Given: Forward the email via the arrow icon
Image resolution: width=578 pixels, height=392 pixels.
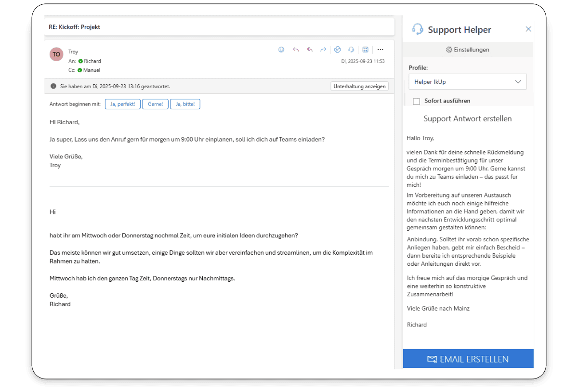Looking at the screenshot, I should pos(323,50).
